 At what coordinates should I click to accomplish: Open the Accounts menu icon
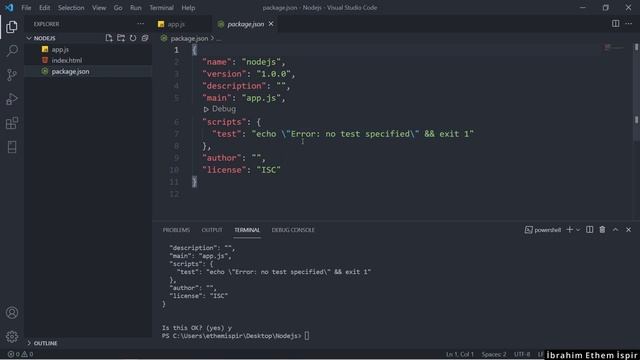pyautogui.click(x=12, y=313)
